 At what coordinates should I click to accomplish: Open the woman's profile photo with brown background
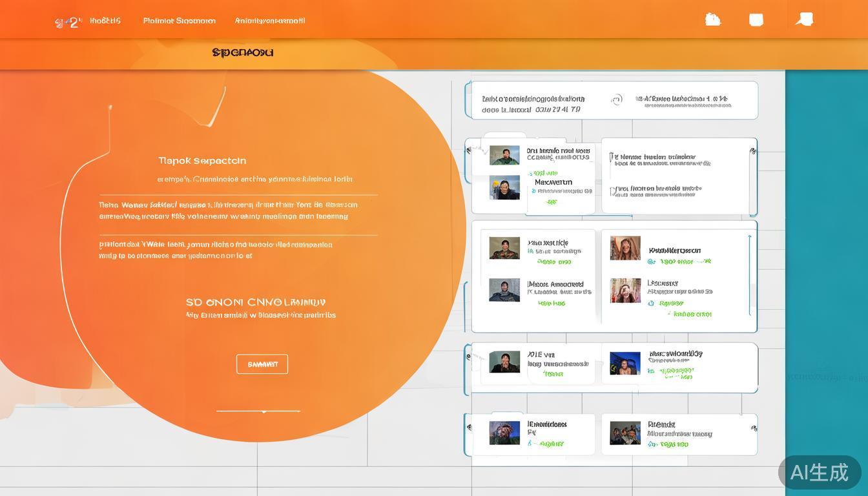point(625,248)
